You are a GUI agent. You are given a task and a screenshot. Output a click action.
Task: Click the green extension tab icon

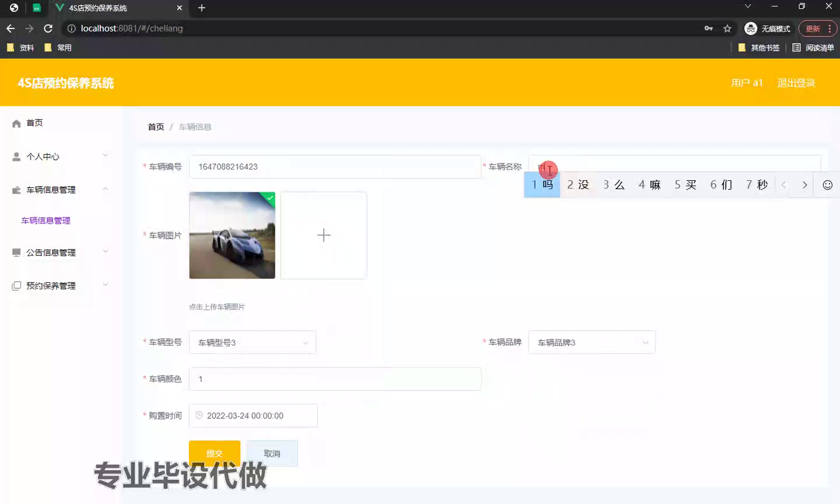(36, 8)
